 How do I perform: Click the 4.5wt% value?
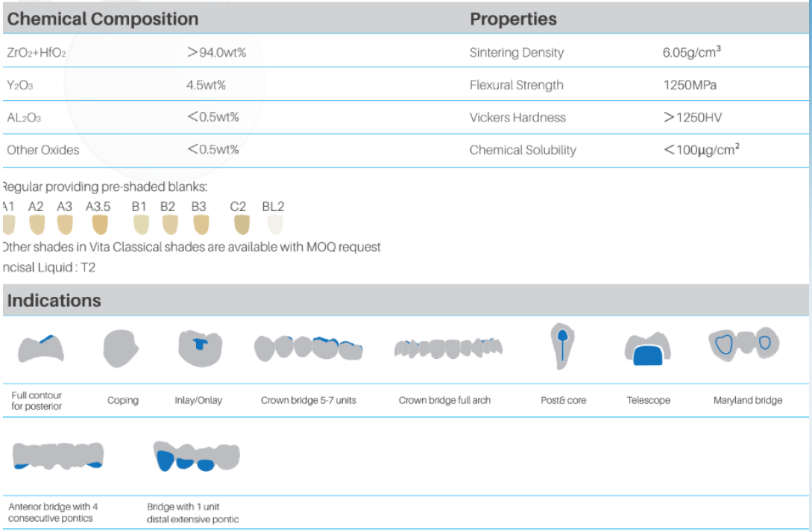click(206, 85)
